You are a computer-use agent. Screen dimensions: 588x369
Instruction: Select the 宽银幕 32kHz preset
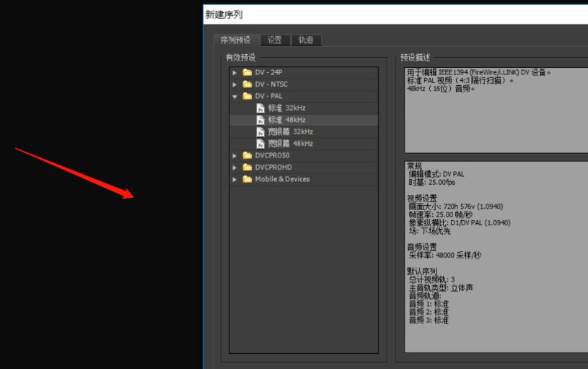[x=290, y=131]
